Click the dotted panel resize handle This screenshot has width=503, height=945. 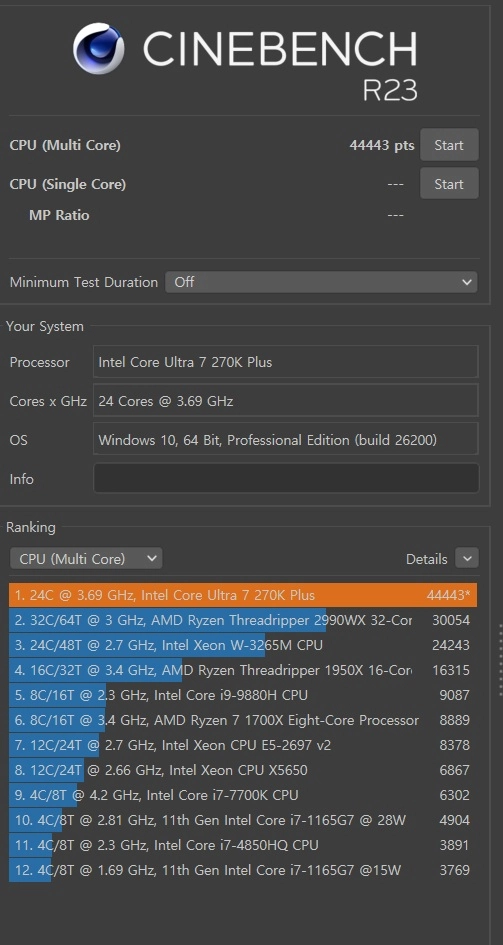click(x=500, y=661)
